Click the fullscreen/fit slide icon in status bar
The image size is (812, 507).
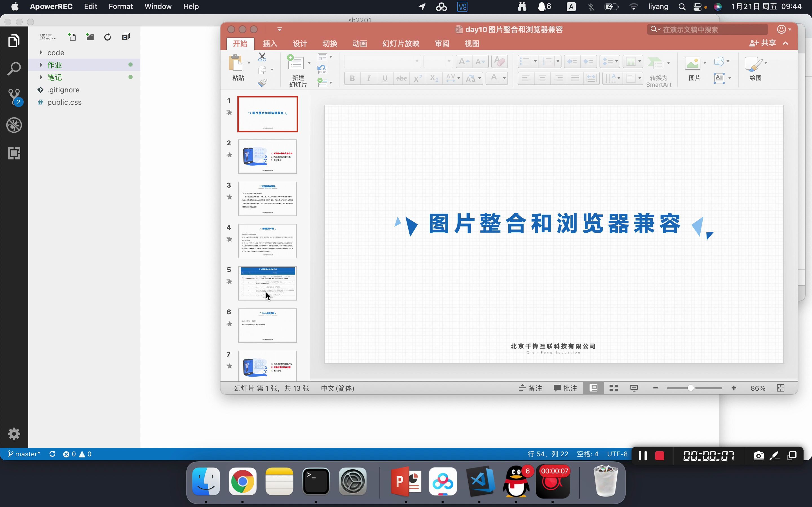[782, 388]
